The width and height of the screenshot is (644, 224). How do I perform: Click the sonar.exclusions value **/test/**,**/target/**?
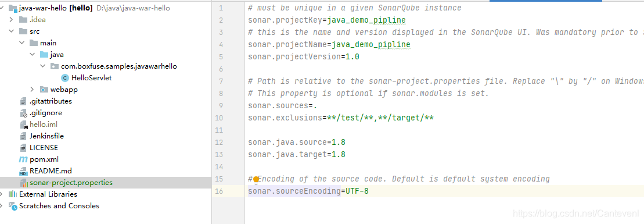(380, 118)
